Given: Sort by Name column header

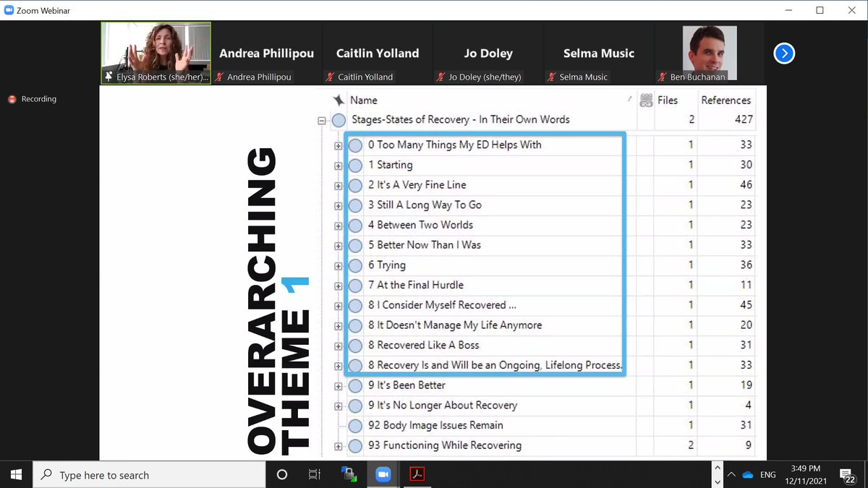Looking at the screenshot, I should tap(364, 100).
